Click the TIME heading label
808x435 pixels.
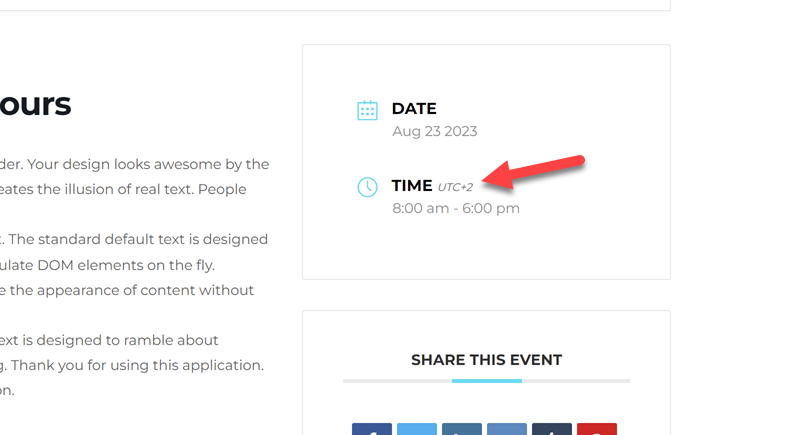(x=412, y=185)
